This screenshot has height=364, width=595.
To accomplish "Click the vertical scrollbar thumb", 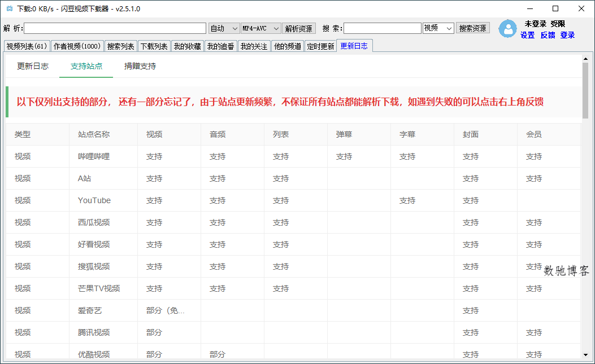I will 585,91.
